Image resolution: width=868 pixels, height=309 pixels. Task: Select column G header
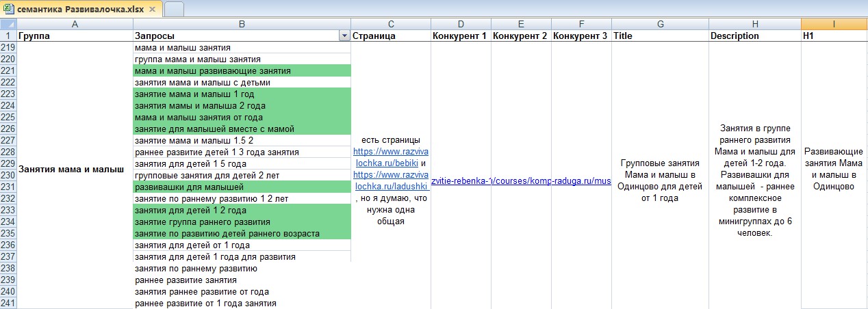click(x=660, y=24)
